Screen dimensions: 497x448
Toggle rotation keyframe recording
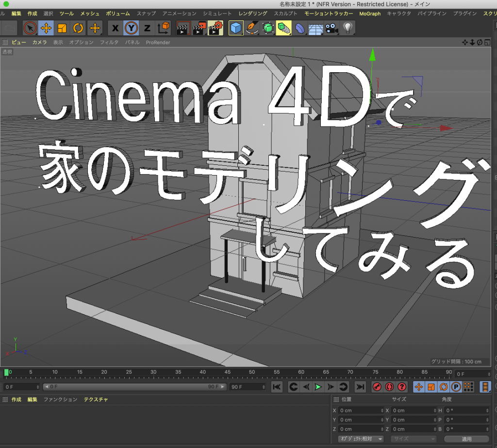444,387
